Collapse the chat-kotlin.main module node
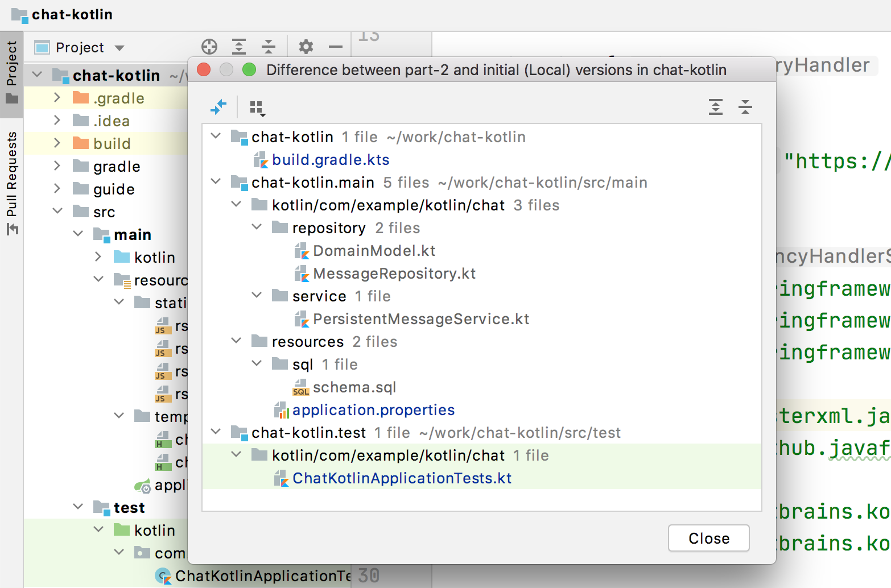This screenshot has width=891, height=588. 216,182
